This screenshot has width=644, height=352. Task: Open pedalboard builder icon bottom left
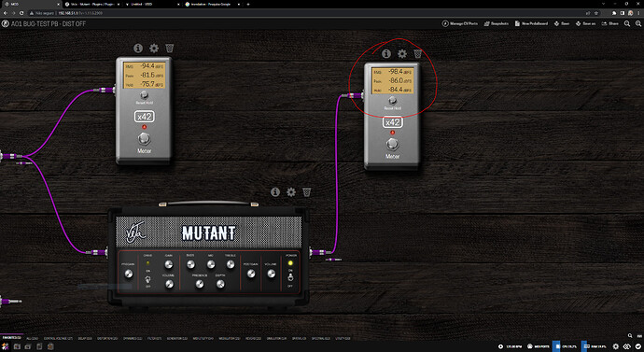[6, 346]
